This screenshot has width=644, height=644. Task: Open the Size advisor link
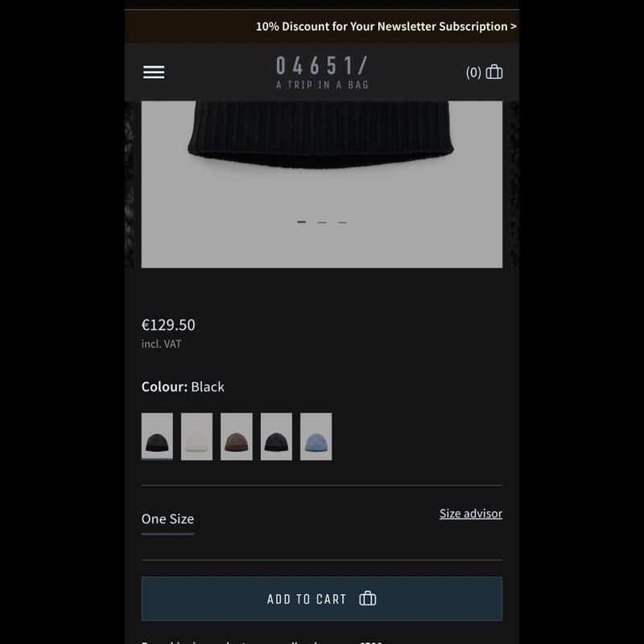click(x=471, y=514)
